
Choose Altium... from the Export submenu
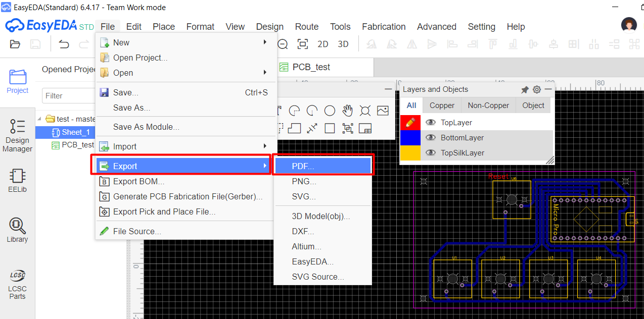pyautogui.click(x=323, y=246)
